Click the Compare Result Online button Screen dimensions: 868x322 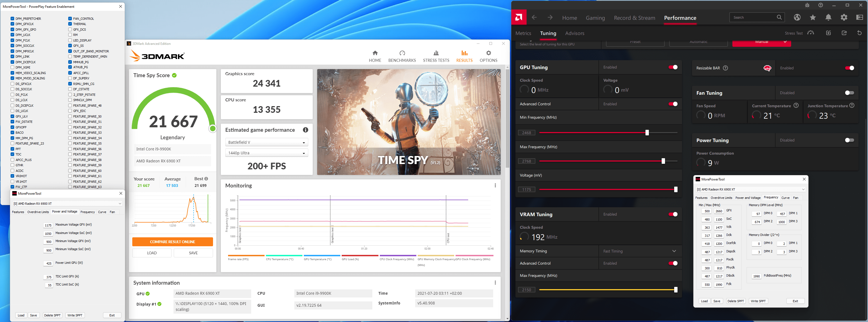(x=172, y=242)
